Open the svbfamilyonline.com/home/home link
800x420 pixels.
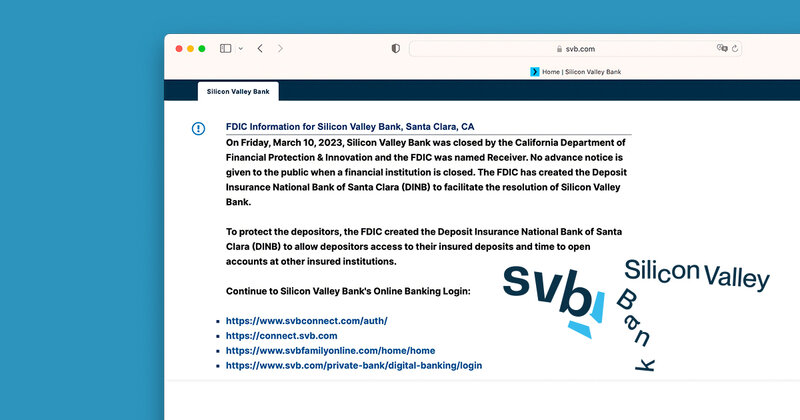[331, 351]
